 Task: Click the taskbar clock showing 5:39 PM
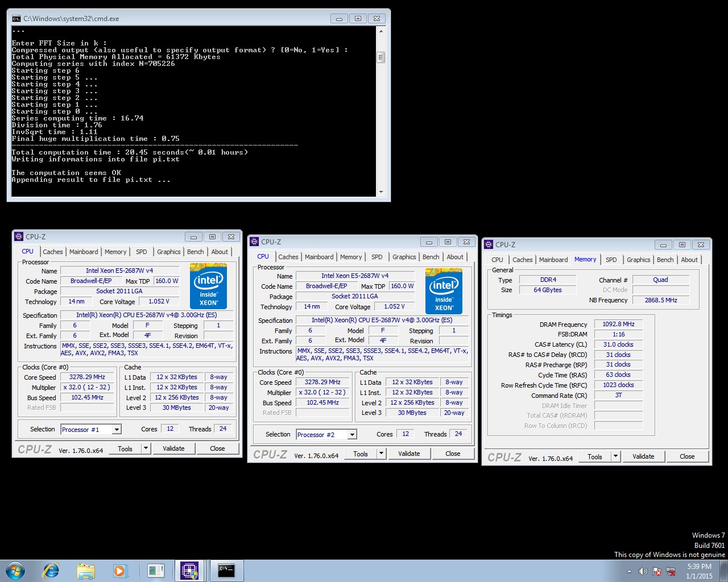699,571
